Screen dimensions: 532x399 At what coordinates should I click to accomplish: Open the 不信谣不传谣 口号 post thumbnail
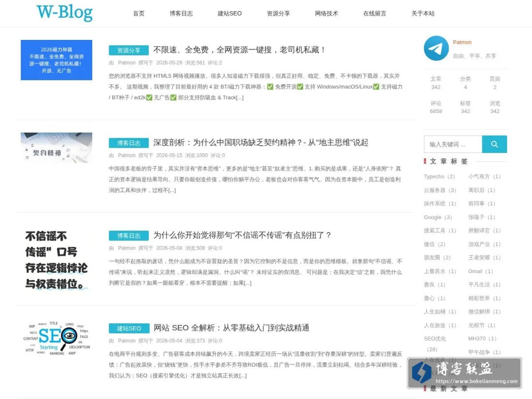tap(56, 260)
